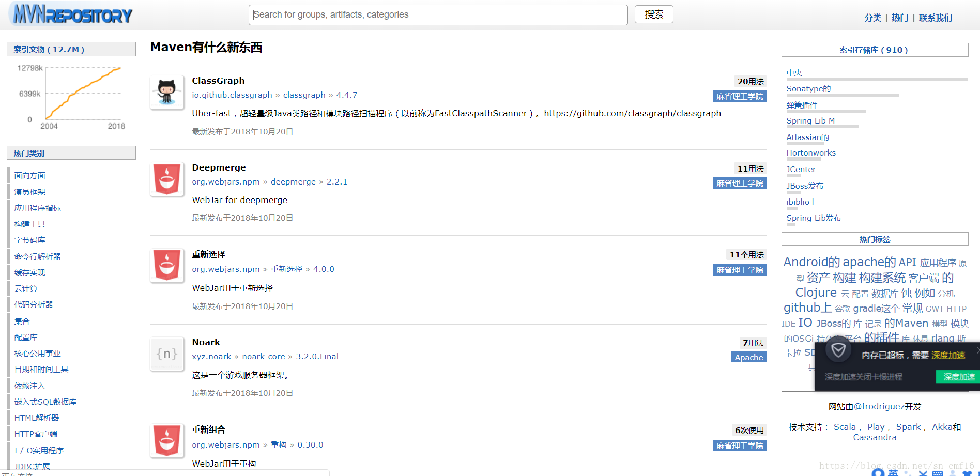The width and height of the screenshot is (980, 476).
Task: Click the 20用法 usages badge
Action: tap(751, 81)
